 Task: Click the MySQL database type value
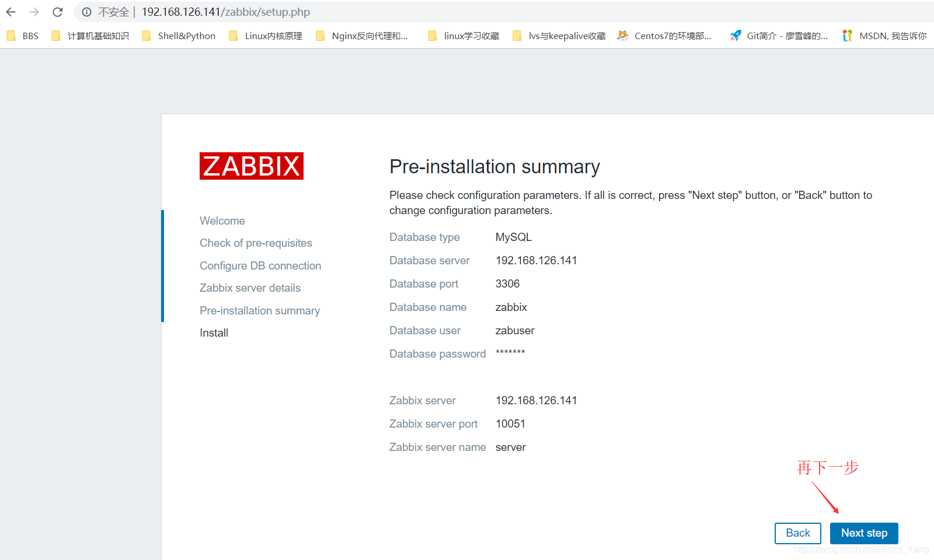coord(514,237)
